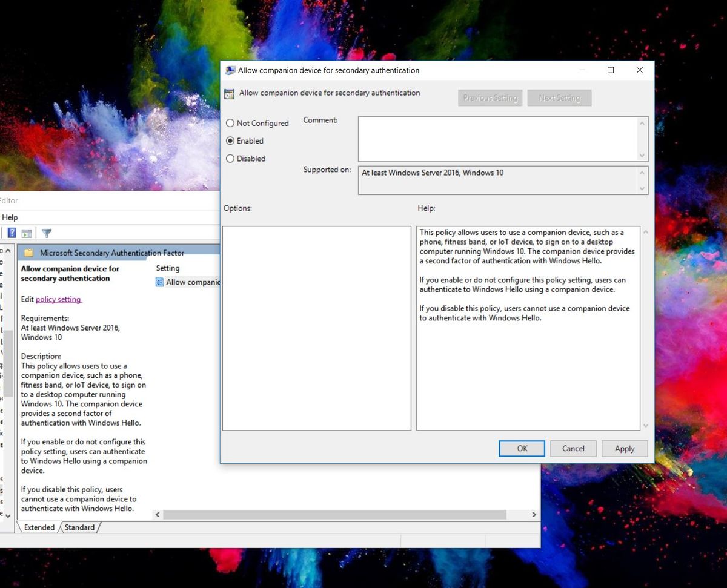This screenshot has width=727, height=588.
Task: Click the editor's horizontal scrollbar thumb
Action: click(334, 515)
